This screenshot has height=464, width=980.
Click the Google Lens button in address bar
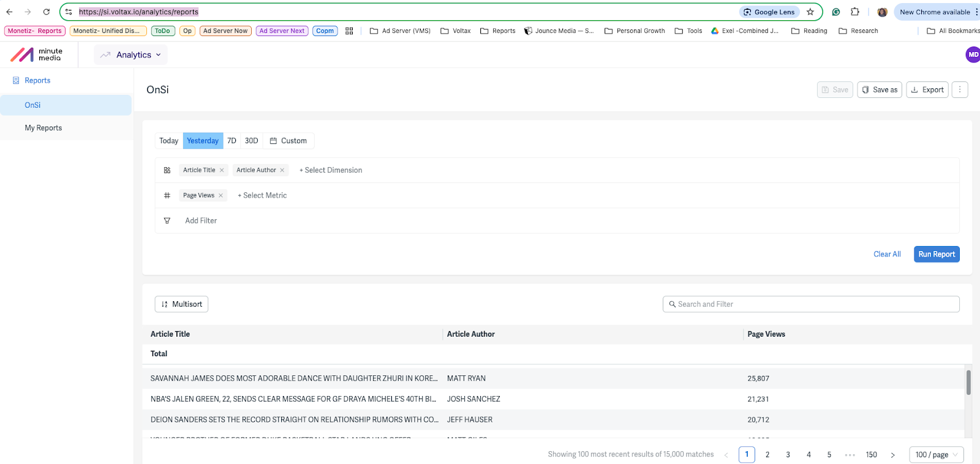click(x=769, y=12)
